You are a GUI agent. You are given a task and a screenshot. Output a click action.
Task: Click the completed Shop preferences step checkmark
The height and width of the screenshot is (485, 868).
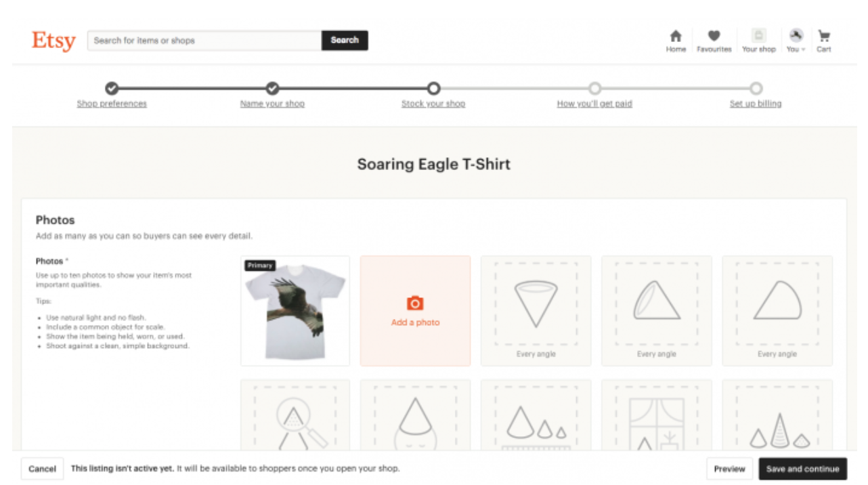tap(112, 88)
